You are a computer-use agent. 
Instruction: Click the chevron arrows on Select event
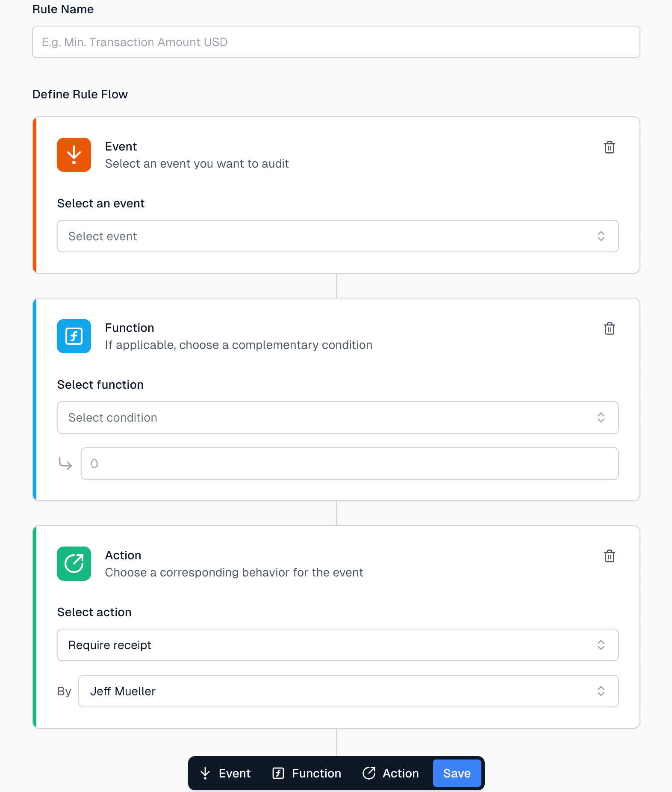coord(601,236)
